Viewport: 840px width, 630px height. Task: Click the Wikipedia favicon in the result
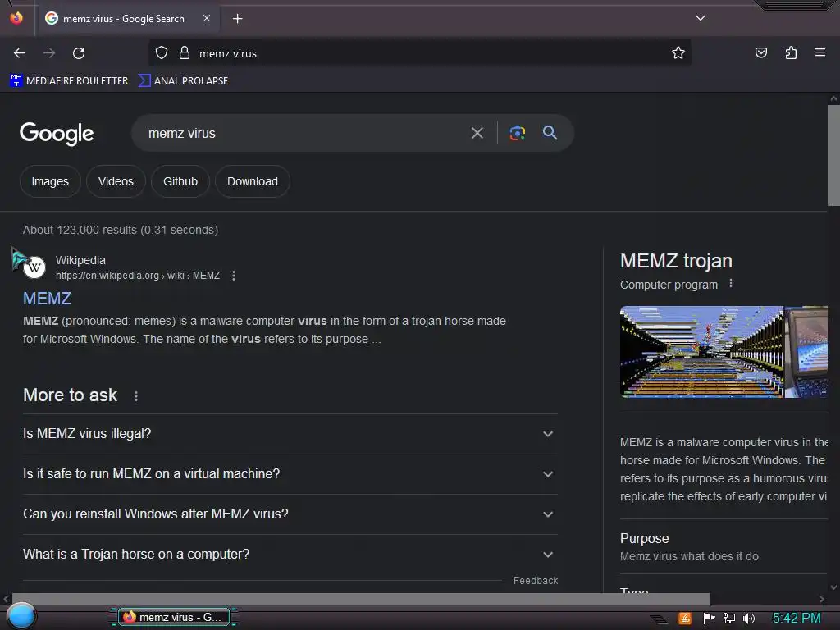(x=34, y=267)
